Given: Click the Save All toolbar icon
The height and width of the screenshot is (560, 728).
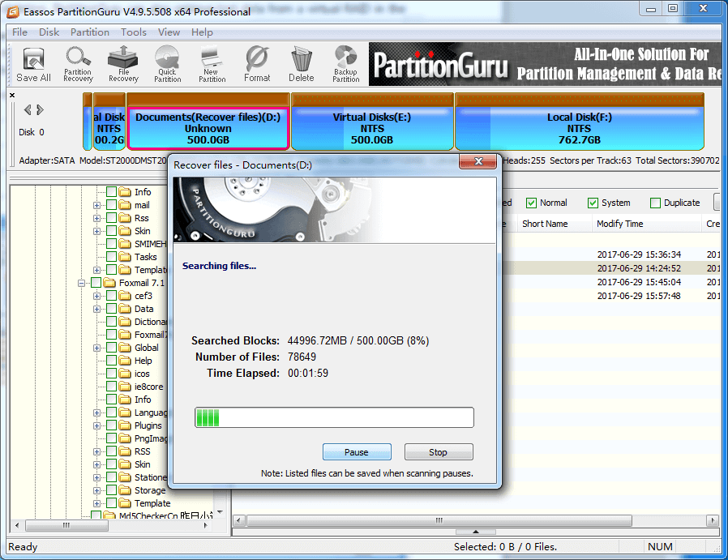Looking at the screenshot, I should coord(33,65).
